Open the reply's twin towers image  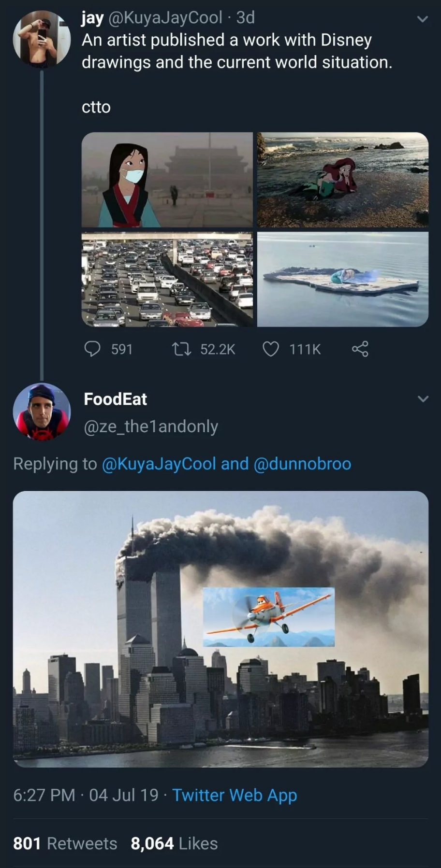(220, 629)
